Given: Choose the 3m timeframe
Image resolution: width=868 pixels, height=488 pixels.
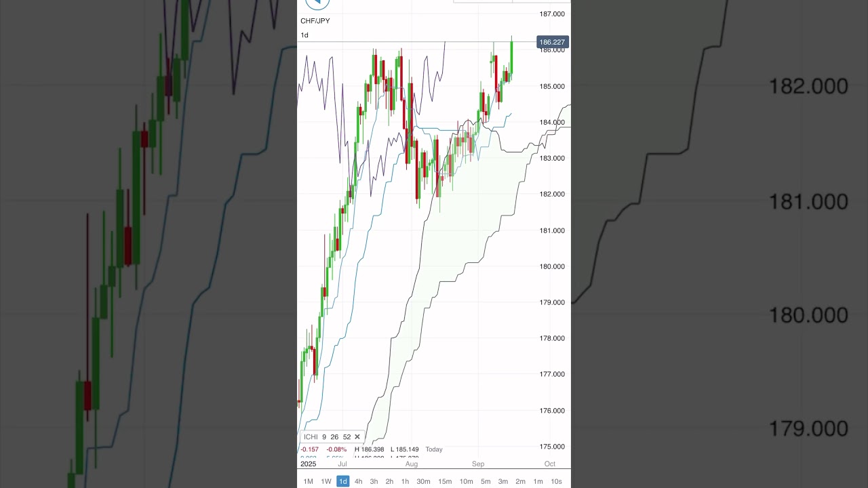Looking at the screenshot, I should (503, 481).
